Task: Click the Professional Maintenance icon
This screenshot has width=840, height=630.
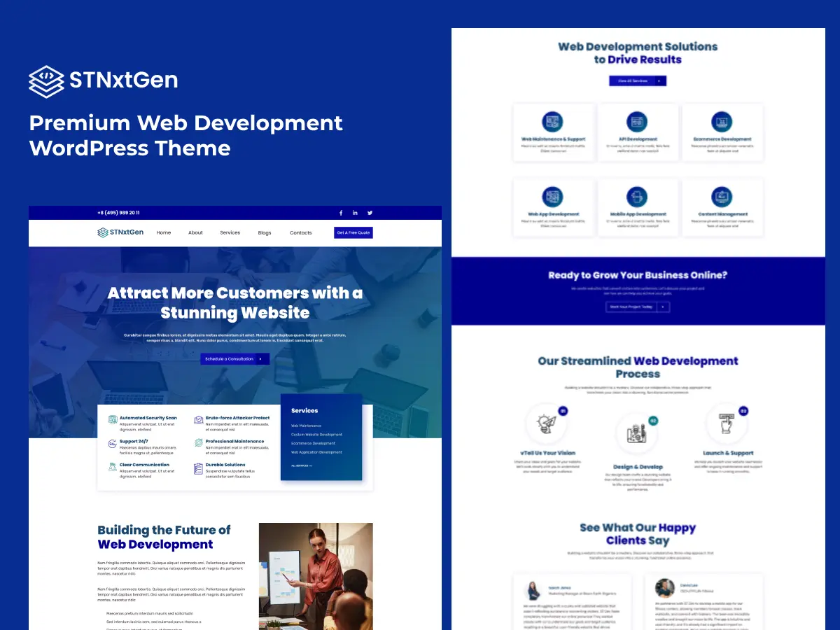Action: [199, 444]
